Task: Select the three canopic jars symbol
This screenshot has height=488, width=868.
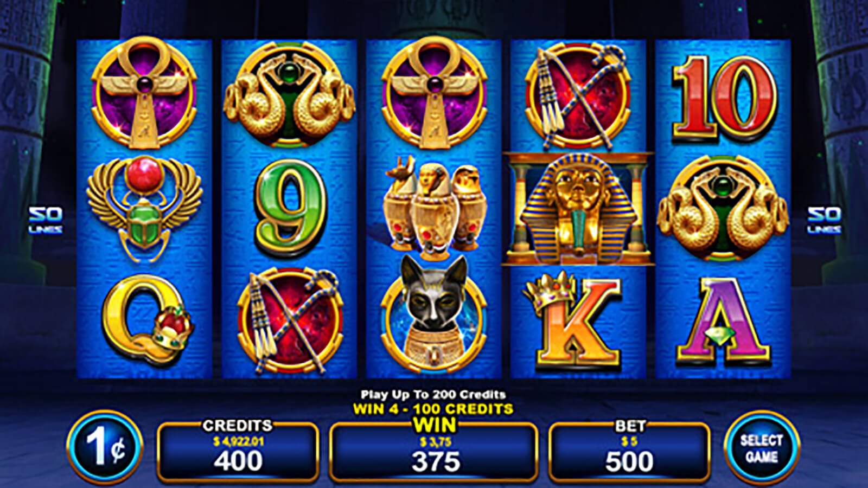Action: pos(433,206)
